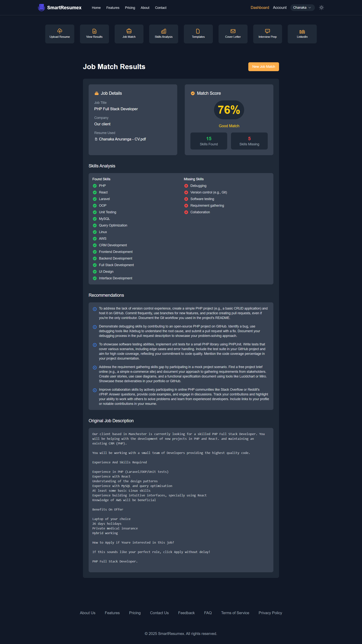Click the LinkedIn tool icon
Screen dimensions: 362x644
point(302,32)
